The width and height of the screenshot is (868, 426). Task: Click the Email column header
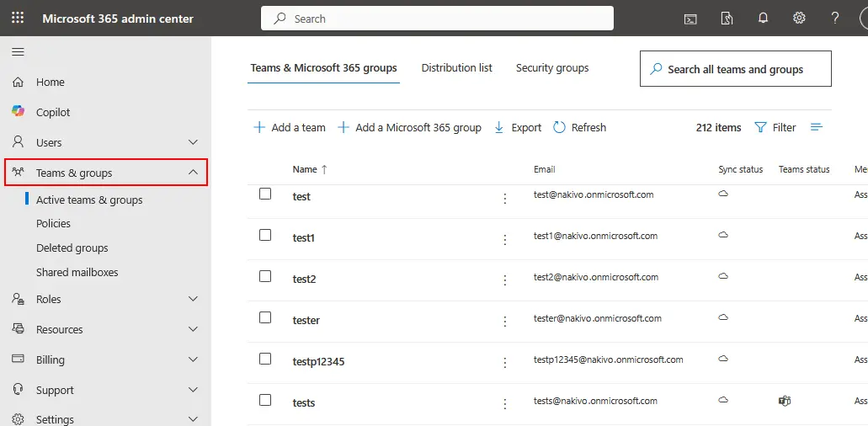[544, 169]
